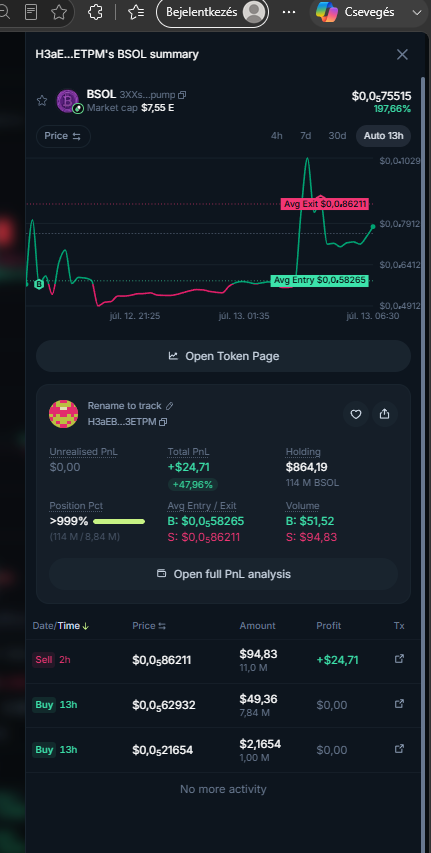Viewport: 431px width, 853px height.
Task: Click price $0,0₅62932 in buy row
Action: click(164, 705)
